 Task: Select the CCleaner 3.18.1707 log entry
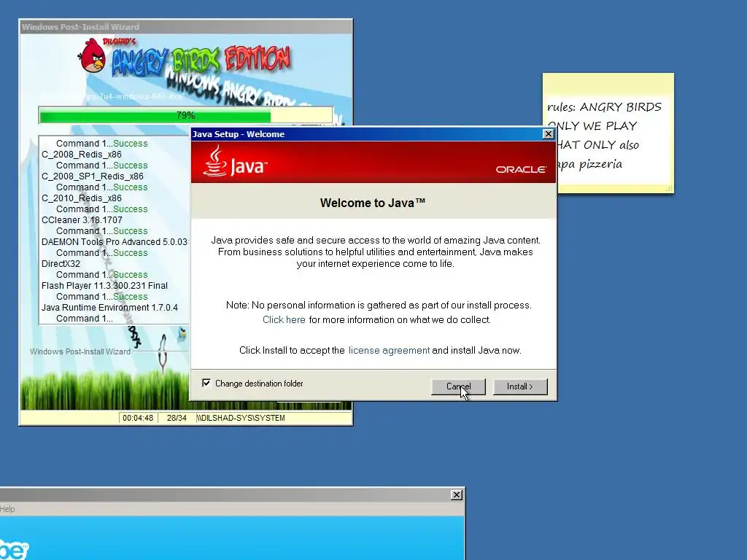[82, 220]
